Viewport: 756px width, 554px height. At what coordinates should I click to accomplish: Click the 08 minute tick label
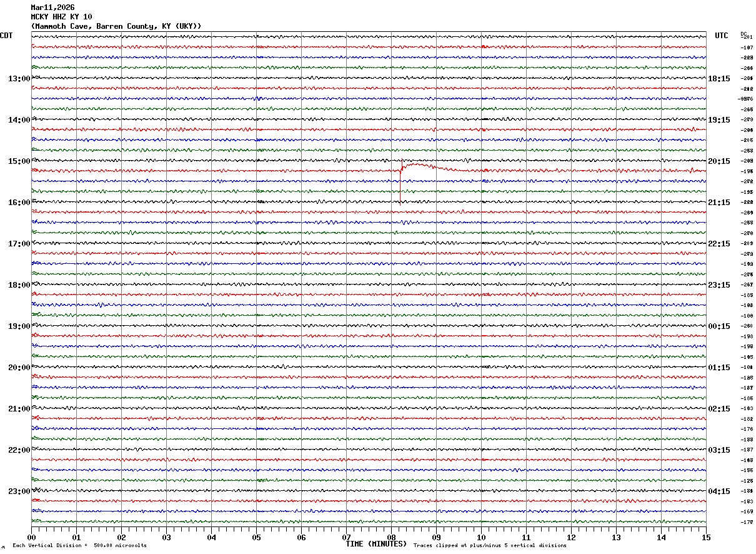(x=391, y=537)
